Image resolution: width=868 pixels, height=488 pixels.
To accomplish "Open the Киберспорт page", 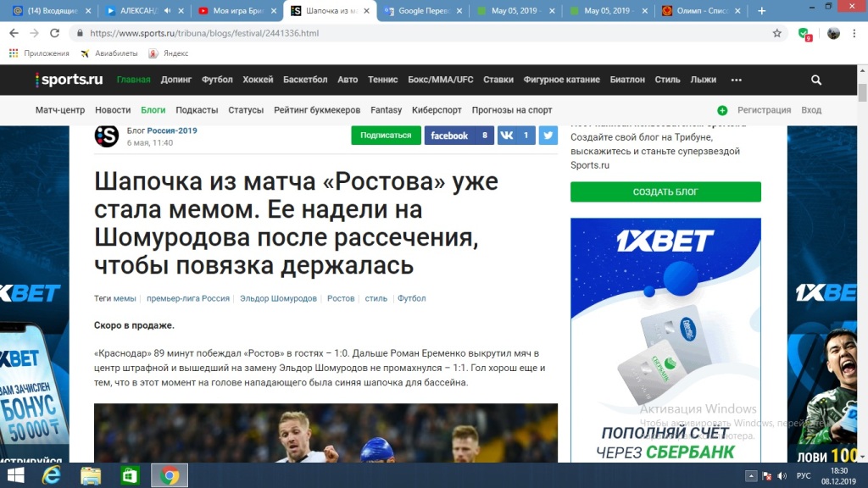I will pyautogui.click(x=437, y=110).
